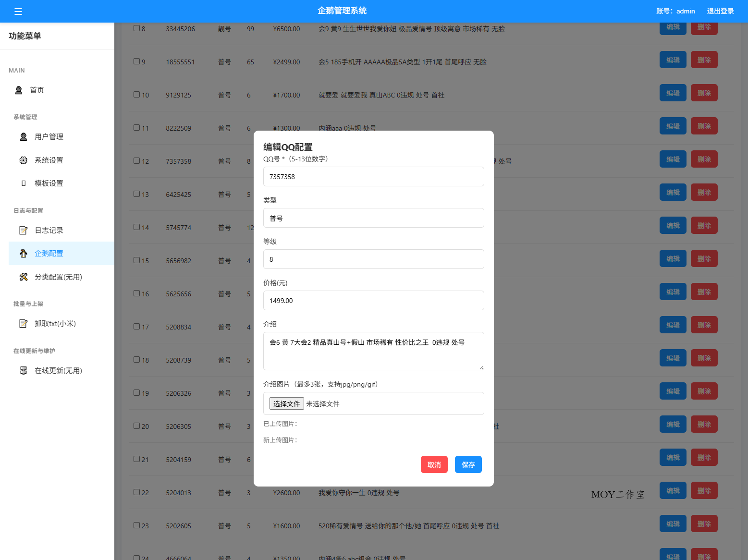Check the checkbox for row 22
748x560 pixels.
(136, 492)
